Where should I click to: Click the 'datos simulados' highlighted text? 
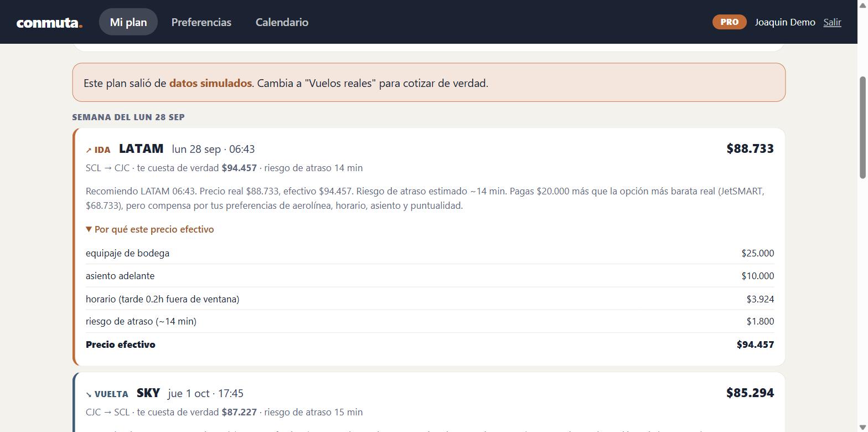coord(210,83)
